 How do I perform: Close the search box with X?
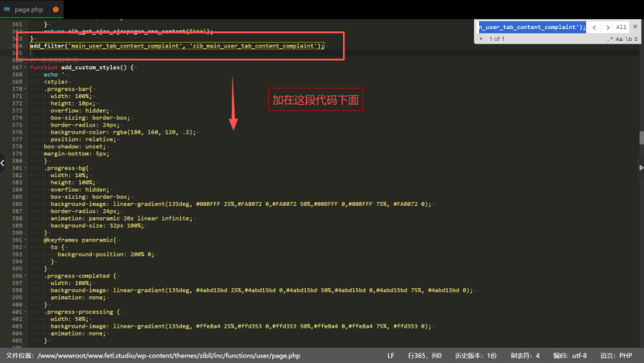(x=634, y=27)
